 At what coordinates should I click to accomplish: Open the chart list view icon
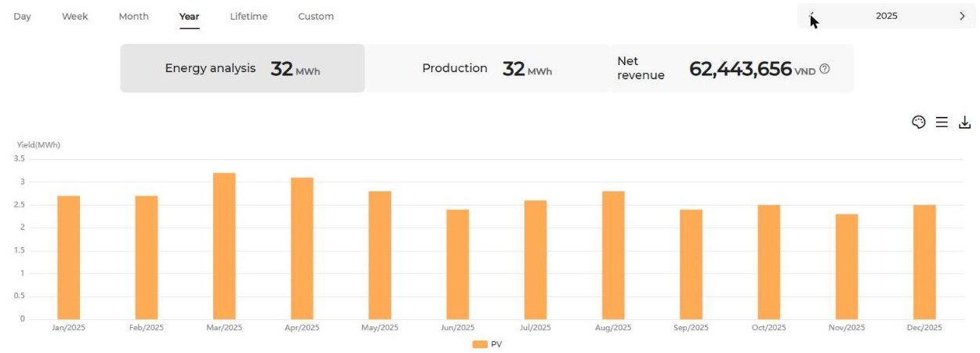pyautogui.click(x=942, y=122)
